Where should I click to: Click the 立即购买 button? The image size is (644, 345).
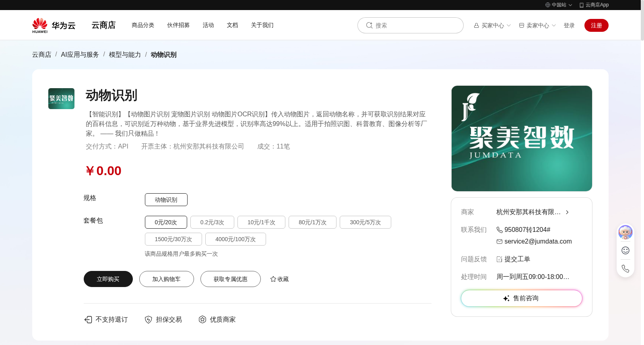108,279
